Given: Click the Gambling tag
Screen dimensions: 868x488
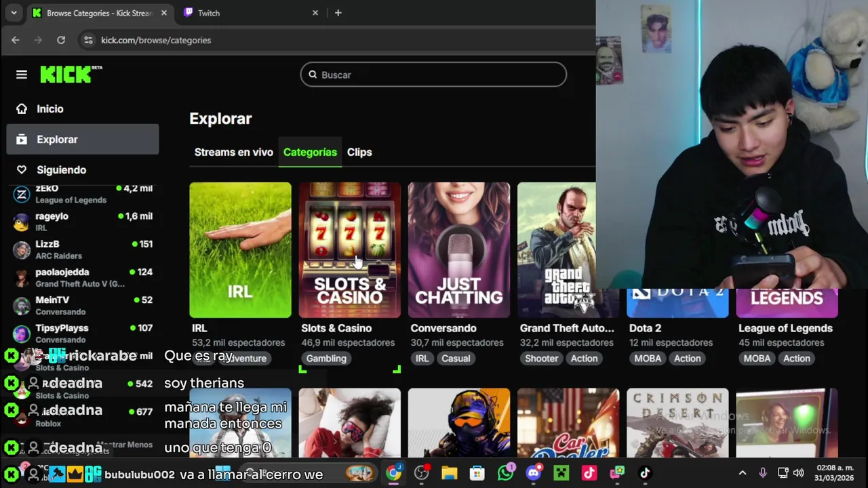Looking at the screenshot, I should tap(326, 358).
